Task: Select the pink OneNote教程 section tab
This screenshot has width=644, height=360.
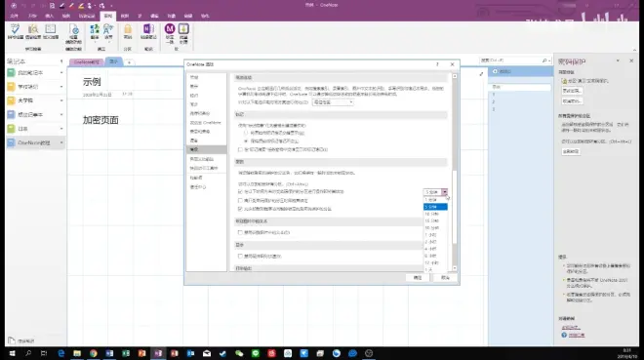Action: (x=87, y=62)
